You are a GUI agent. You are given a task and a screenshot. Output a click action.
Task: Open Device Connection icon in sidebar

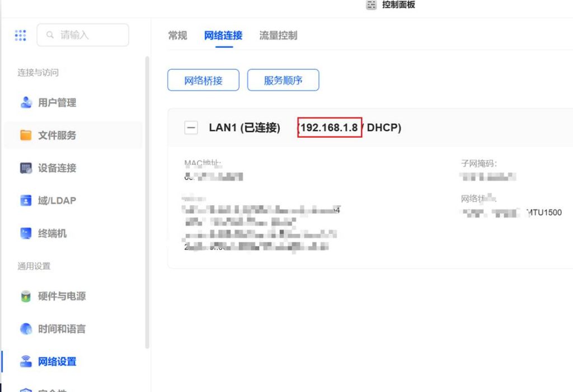click(x=26, y=168)
